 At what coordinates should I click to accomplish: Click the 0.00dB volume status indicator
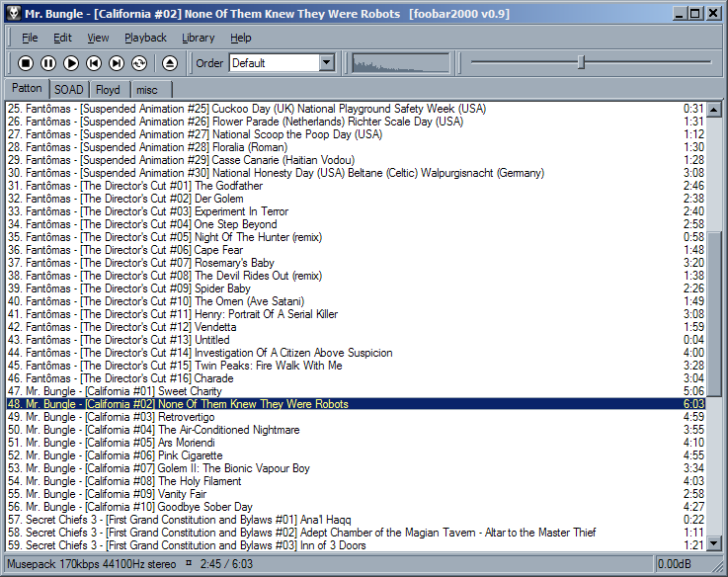[x=676, y=564]
